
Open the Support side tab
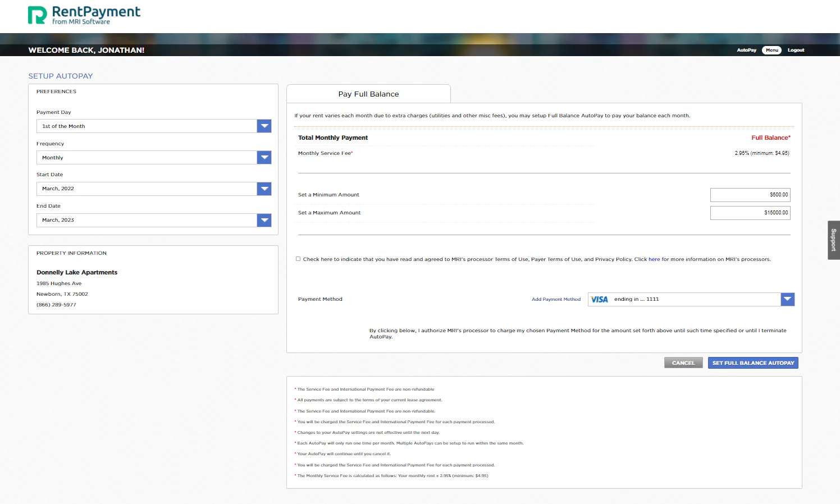click(x=834, y=240)
